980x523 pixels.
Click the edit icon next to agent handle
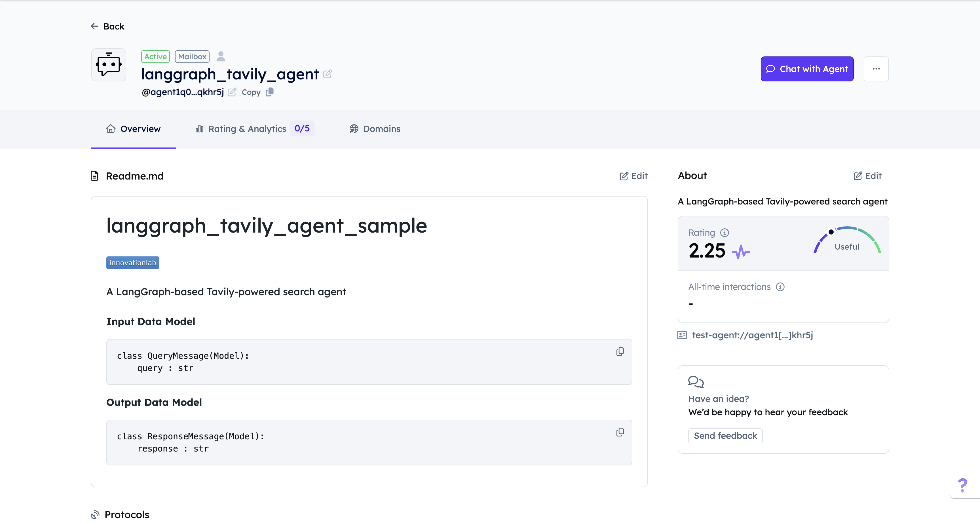point(232,92)
